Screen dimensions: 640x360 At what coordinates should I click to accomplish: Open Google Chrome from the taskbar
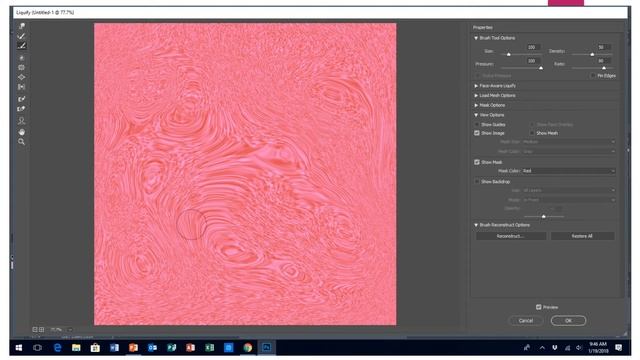[x=248, y=348]
